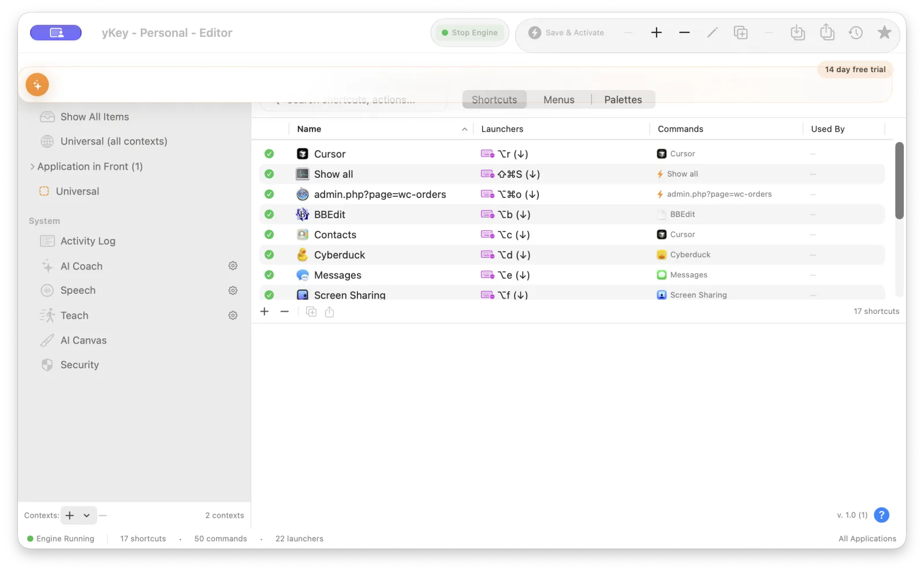
Task: Click the minus icon in the top toolbar
Action: (x=684, y=33)
